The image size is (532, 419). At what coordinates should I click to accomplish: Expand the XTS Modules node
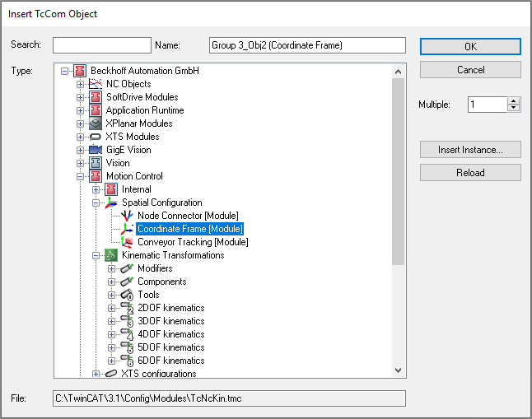click(80, 137)
